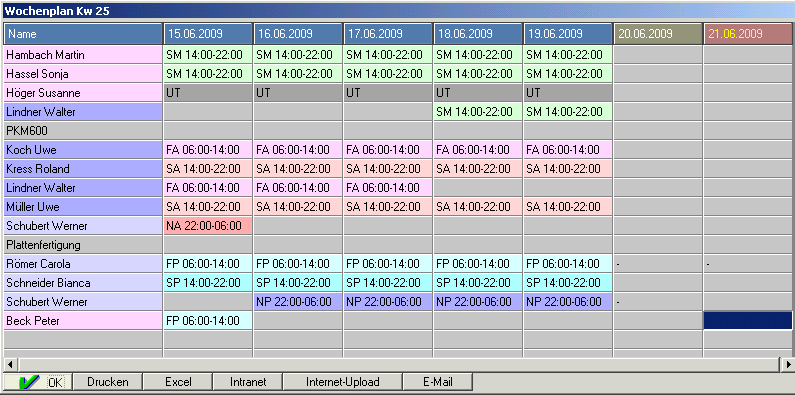Select the 17.06.2009 column header
This screenshot has height=395, width=795.
[388, 34]
